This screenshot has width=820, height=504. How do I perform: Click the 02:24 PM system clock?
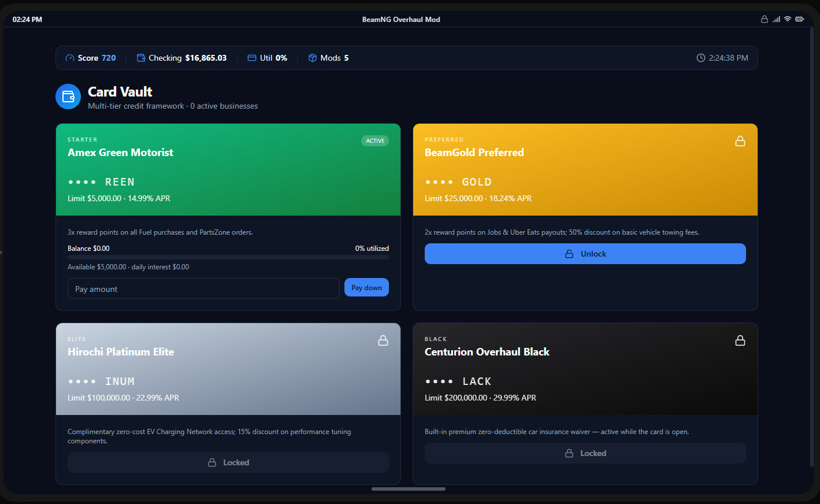tap(27, 19)
